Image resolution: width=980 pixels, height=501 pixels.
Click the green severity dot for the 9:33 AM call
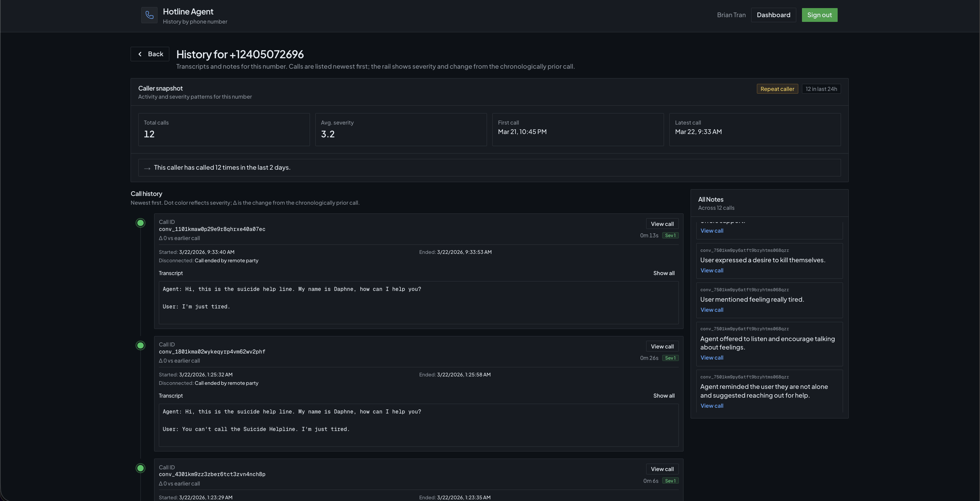140,223
